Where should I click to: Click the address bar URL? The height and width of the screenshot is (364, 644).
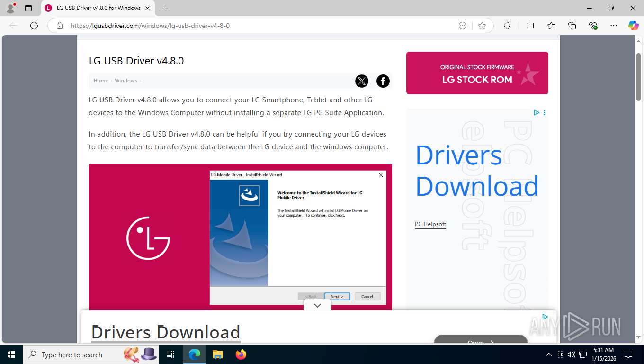coord(150,26)
